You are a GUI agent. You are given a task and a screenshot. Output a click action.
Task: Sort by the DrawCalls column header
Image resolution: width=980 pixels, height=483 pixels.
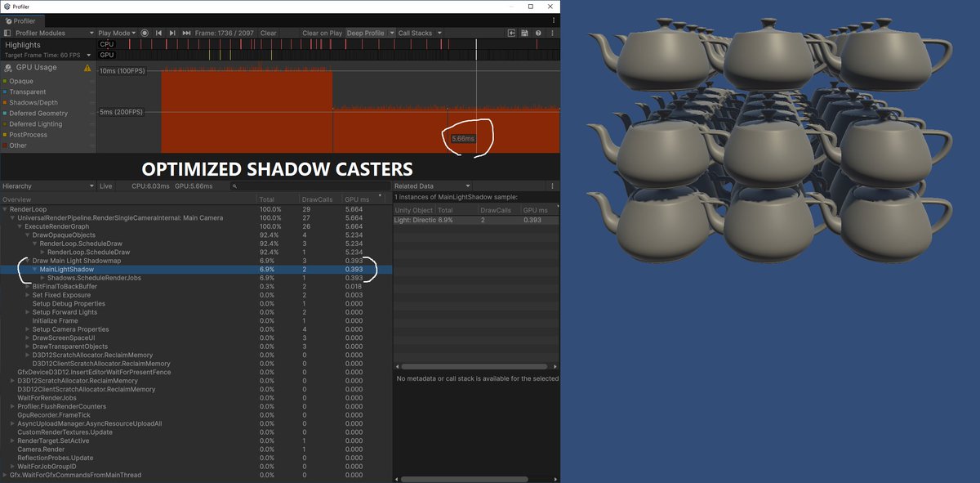tap(320, 199)
